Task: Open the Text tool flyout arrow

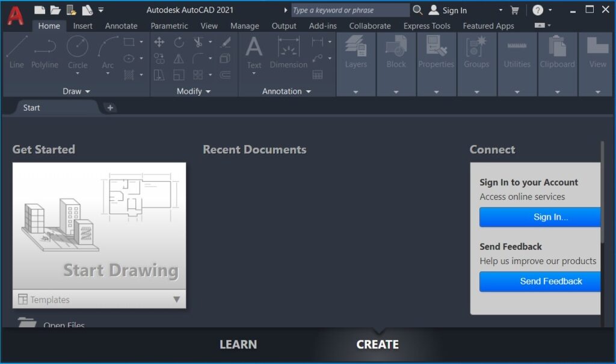Action: coord(254,73)
